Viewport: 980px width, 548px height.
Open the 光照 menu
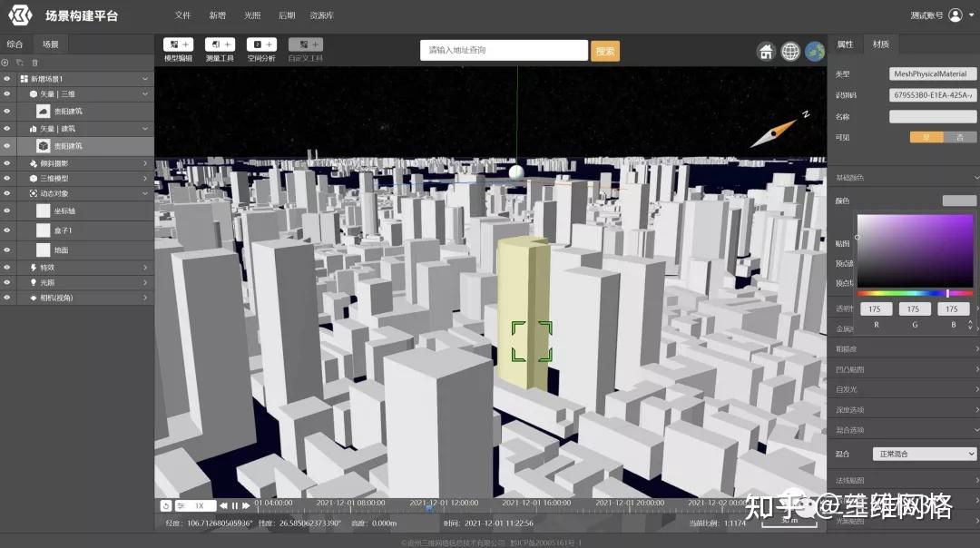point(252,15)
